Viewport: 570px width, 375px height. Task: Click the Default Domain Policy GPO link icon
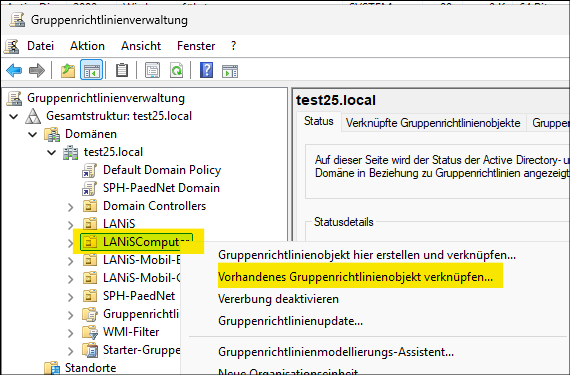tap(89, 170)
